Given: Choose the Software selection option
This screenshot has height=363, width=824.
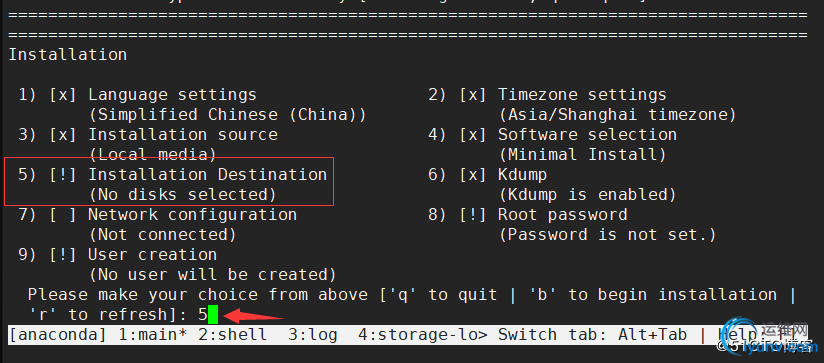Looking at the screenshot, I should pos(588,135).
